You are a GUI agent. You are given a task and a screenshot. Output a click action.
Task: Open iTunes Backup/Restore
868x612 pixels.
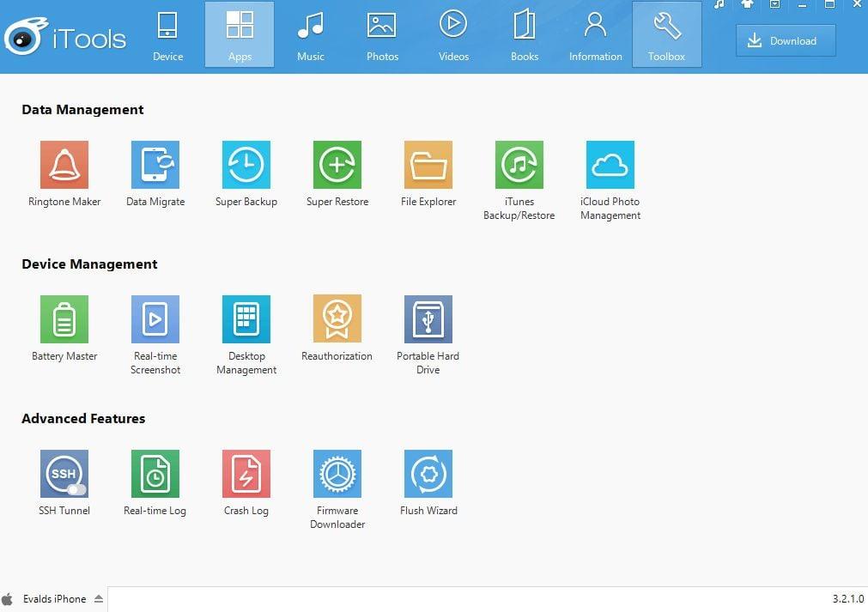click(519, 165)
